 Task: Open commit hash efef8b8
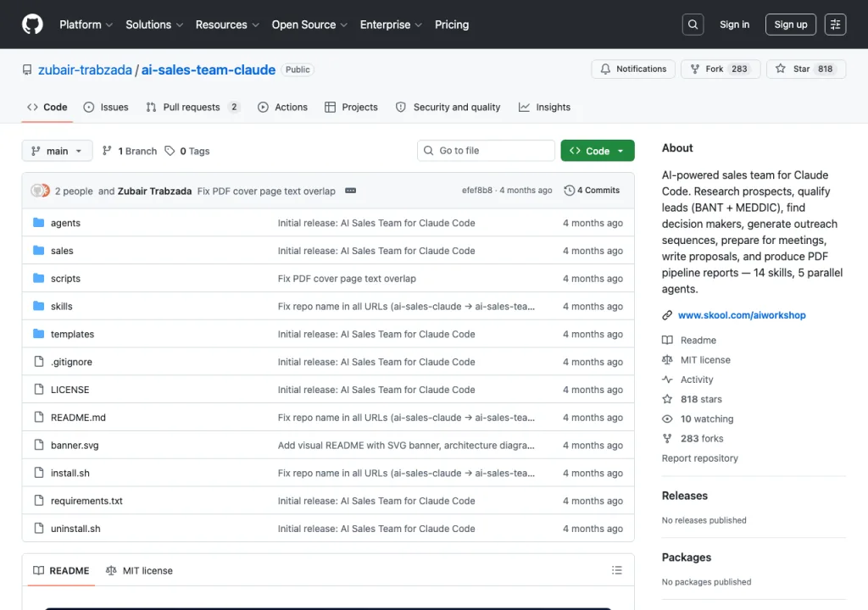[476, 191]
